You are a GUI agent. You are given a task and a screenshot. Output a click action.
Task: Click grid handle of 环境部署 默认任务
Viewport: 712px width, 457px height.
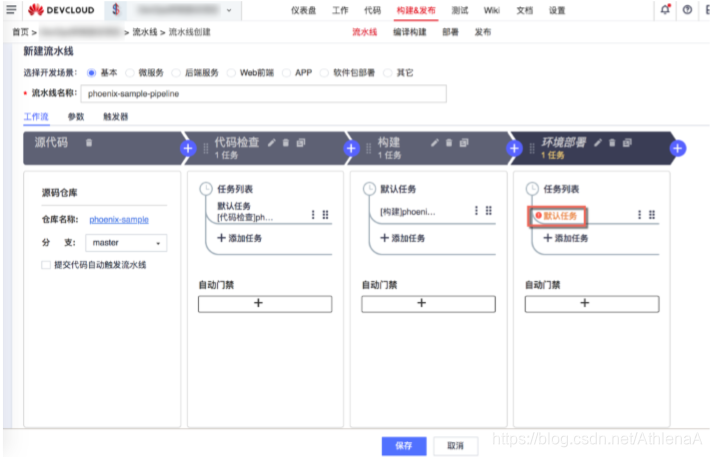pyautogui.click(x=652, y=214)
